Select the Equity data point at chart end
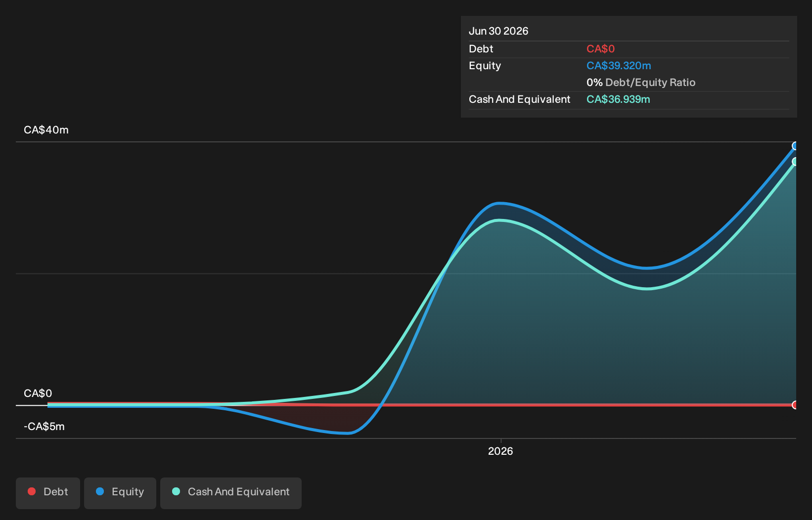 pos(795,146)
